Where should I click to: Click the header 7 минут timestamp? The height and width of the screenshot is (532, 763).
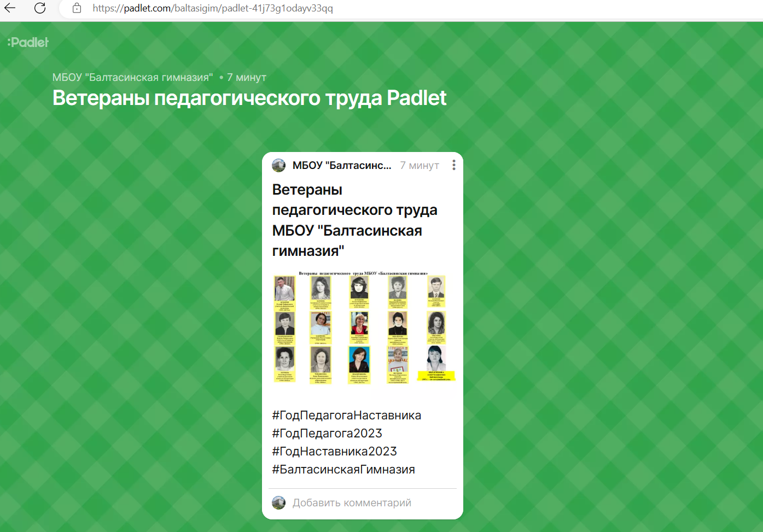tap(247, 78)
